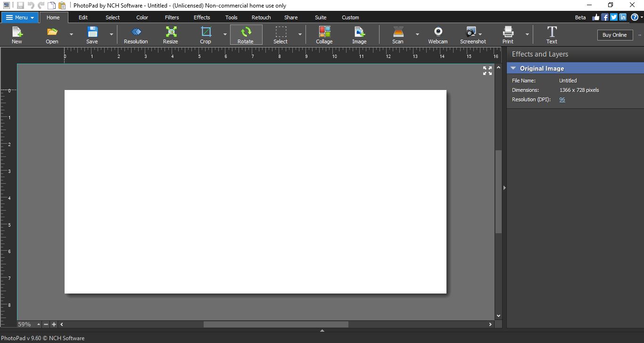The height and width of the screenshot is (343, 644).
Task: Open the Collage tool
Action: pos(324,35)
